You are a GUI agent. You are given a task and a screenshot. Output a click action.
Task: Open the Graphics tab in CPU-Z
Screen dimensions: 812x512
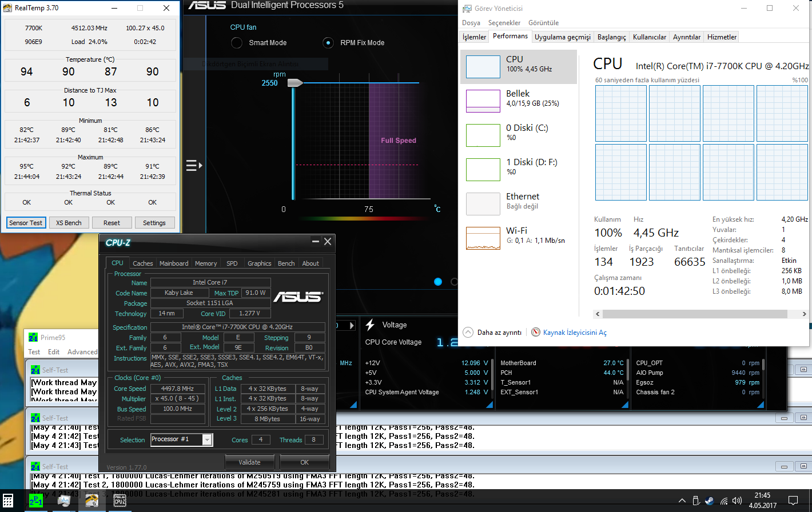click(x=259, y=263)
